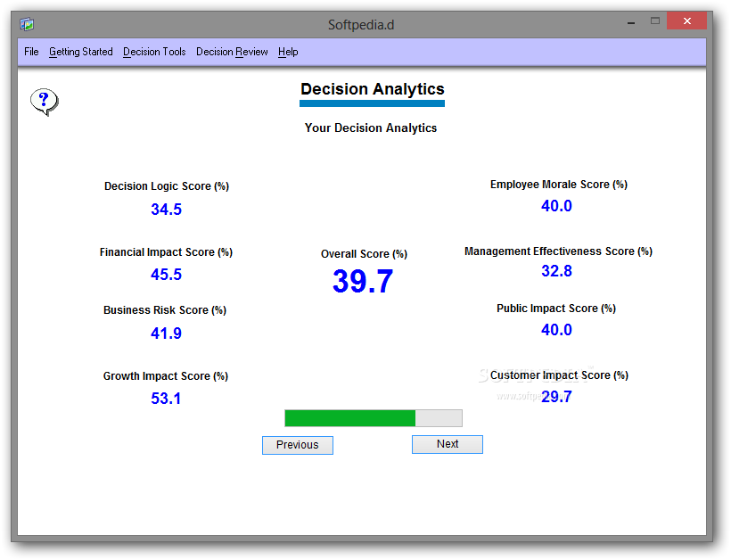Viewport: 731px width, 560px height.
Task: Click the green progress bar
Action: pos(374,418)
